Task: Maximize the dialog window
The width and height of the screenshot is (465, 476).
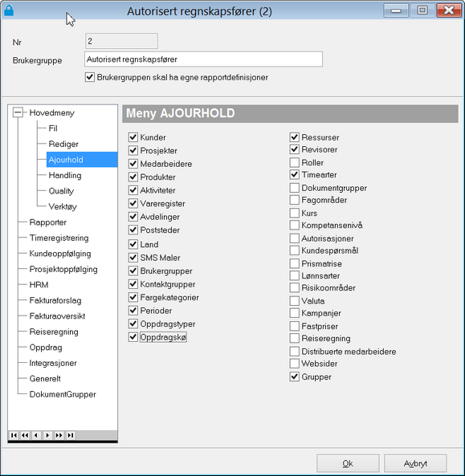Action: pyautogui.click(x=422, y=10)
